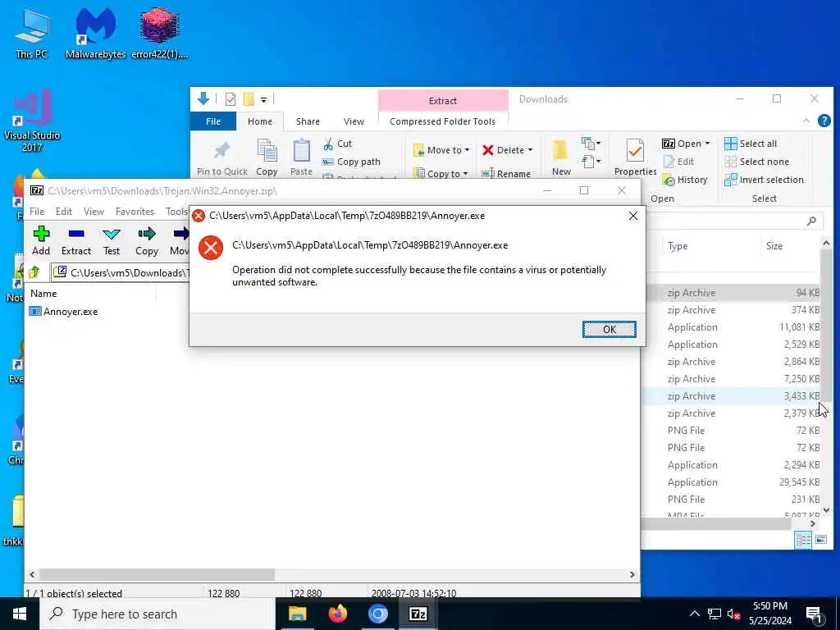Show hidden system tray icons
This screenshot has width=840, height=630.
[x=694, y=614]
